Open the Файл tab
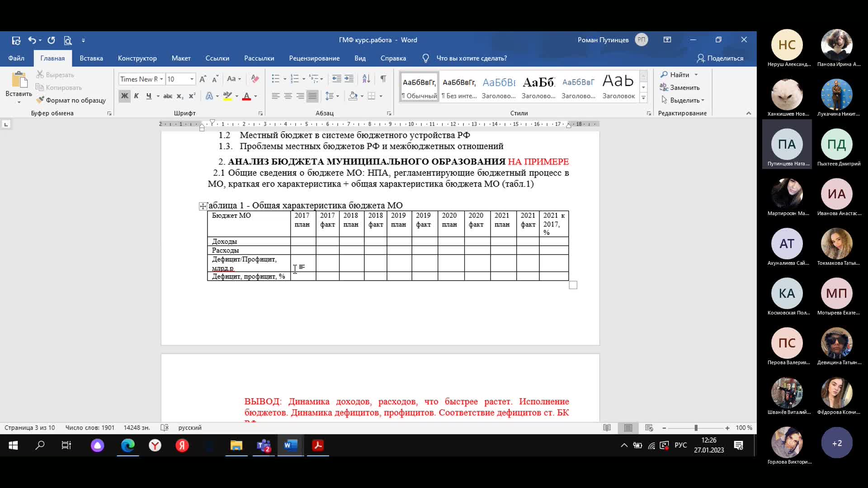This screenshot has width=868, height=488. tap(16, 58)
